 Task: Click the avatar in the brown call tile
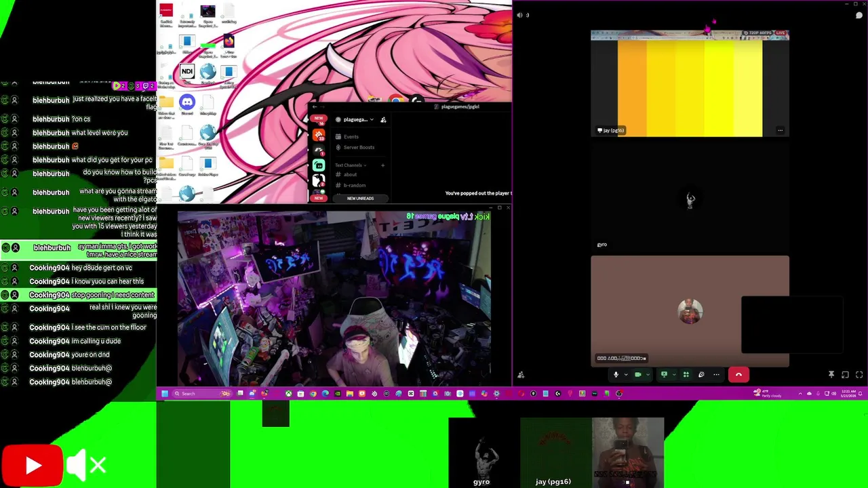[690, 312]
